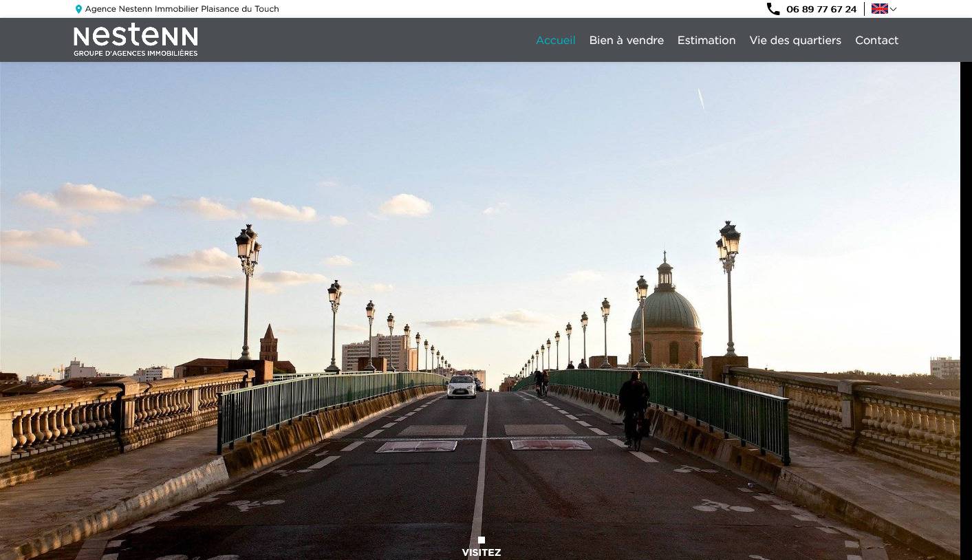Click the white square slide indicator
This screenshot has width=972, height=560.
pos(482,540)
